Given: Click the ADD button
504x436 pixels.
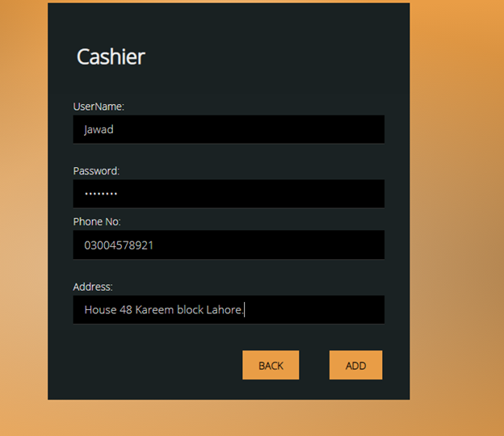Looking at the screenshot, I should (356, 365).
